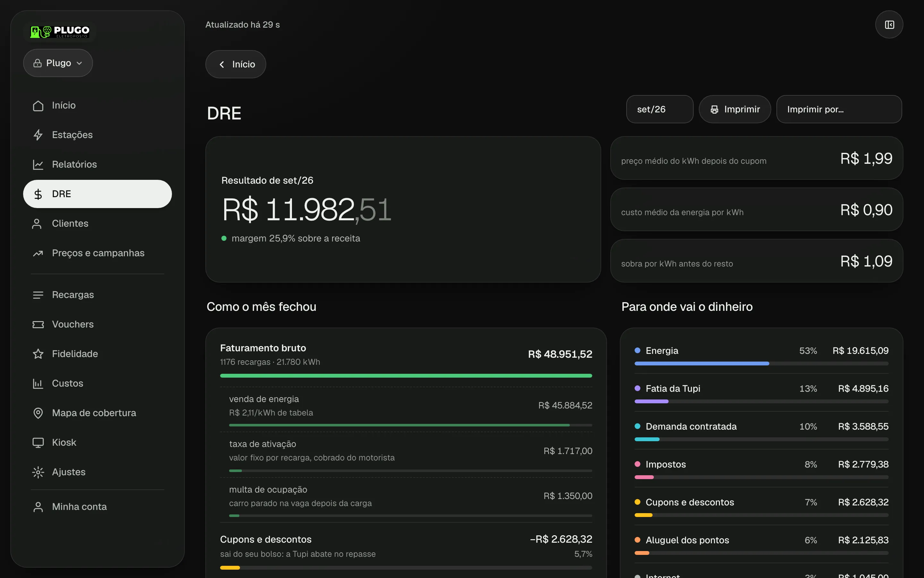Click the user icon beside Minha conta
924x578 pixels.
tap(38, 507)
